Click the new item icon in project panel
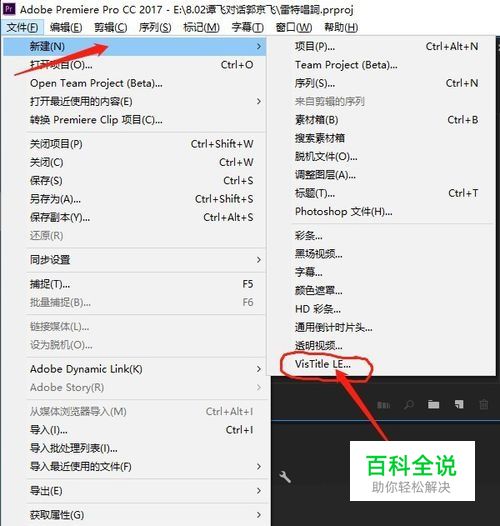 click(x=459, y=404)
